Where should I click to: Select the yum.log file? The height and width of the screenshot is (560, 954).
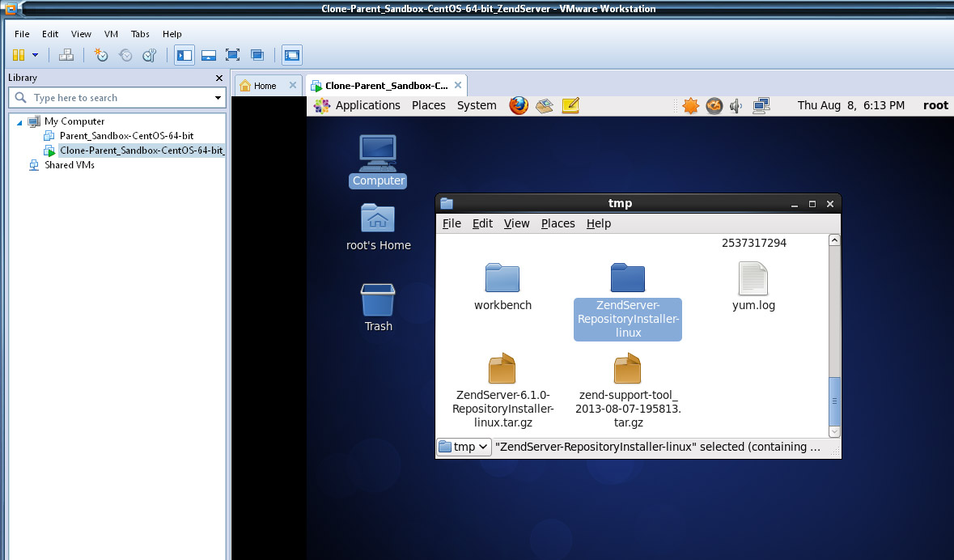[x=753, y=286]
